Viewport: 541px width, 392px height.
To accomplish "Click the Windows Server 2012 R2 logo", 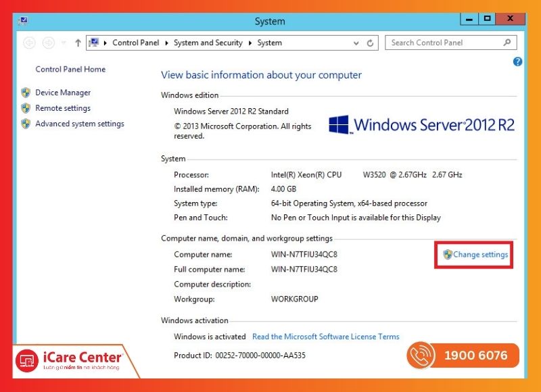I will pos(421,125).
